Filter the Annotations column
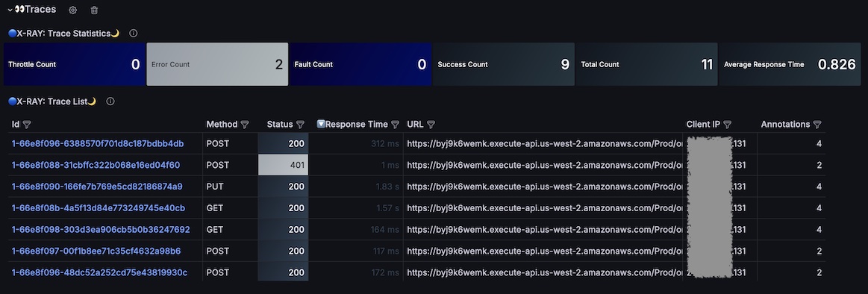The width and height of the screenshot is (868, 294). 817,125
